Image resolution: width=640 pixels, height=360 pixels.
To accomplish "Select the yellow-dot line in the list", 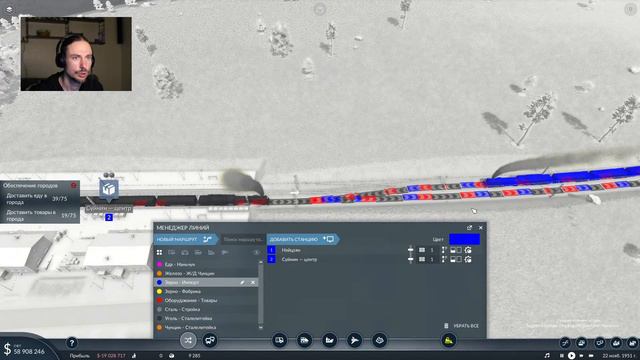I will click(206, 291).
